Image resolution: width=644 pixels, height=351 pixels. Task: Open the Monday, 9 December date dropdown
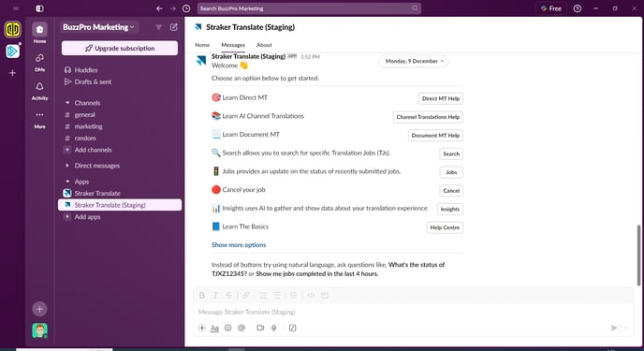(414, 61)
